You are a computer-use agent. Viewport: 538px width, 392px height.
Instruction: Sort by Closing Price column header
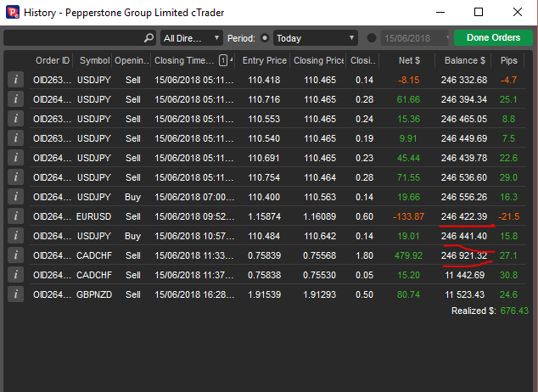(319, 61)
